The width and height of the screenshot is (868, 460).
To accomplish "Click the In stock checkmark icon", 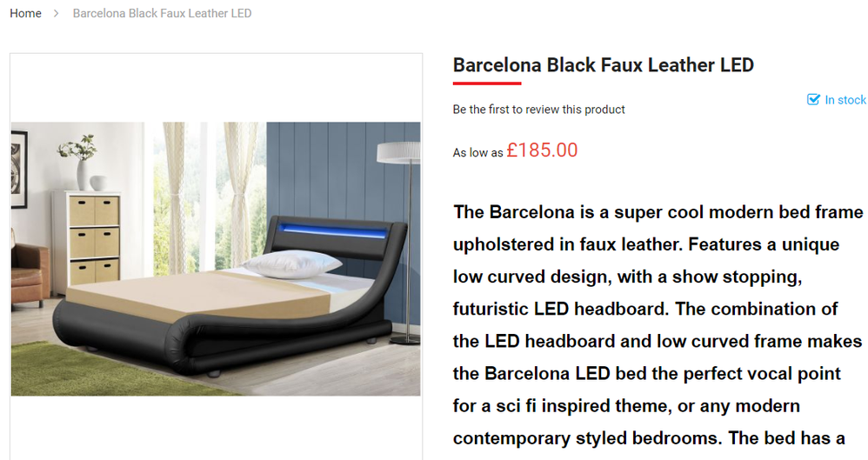I will pos(813,100).
